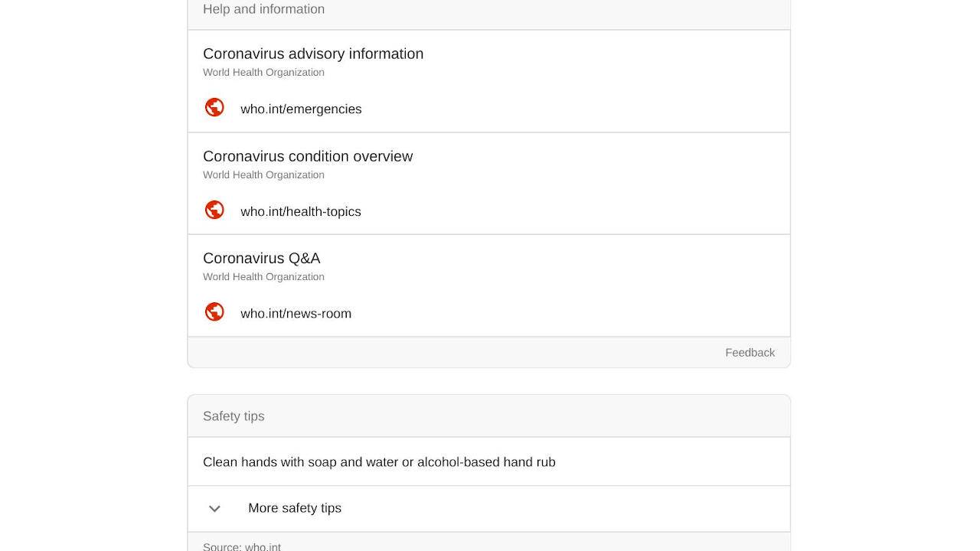
Task: Select Coronavirus advisory information heading
Action: pos(313,54)
